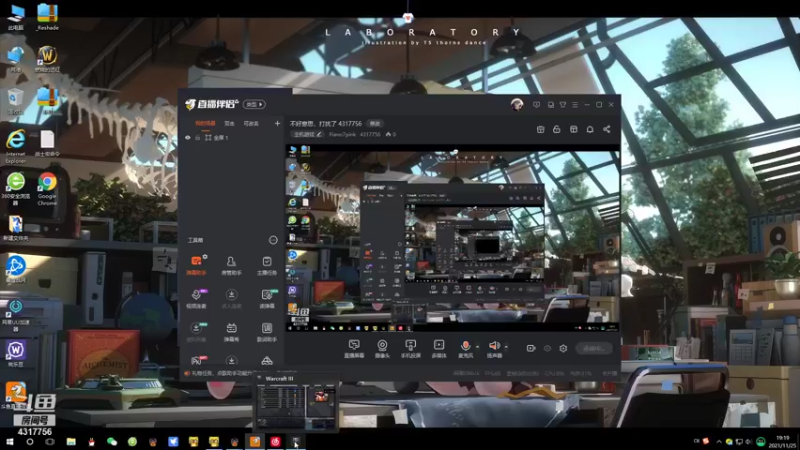
Task: Open the notification bell
Action: click(x=590, y=129)
